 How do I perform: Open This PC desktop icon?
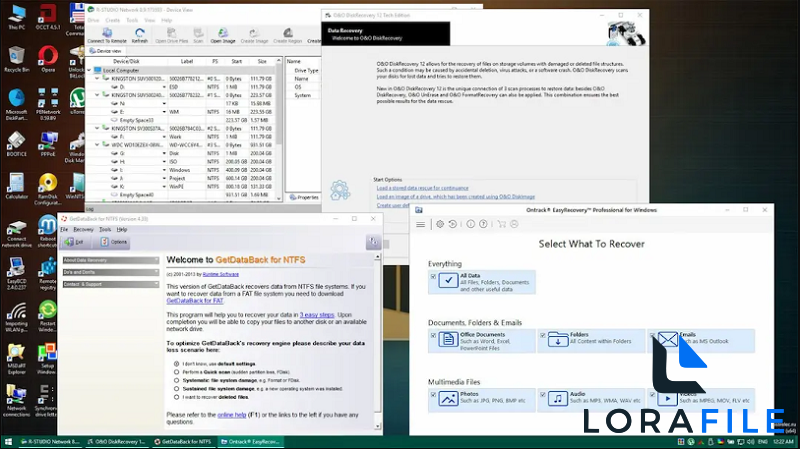pos(16,16)
